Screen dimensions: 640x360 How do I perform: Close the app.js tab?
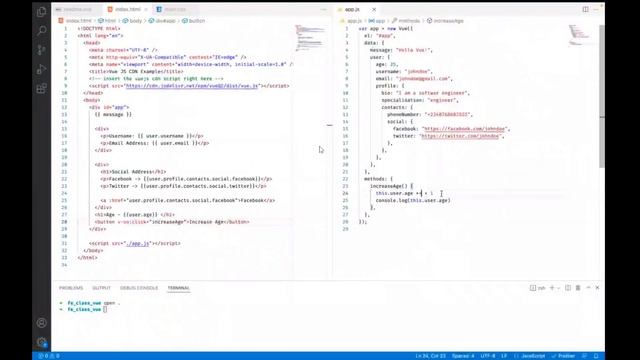(374, 9)
